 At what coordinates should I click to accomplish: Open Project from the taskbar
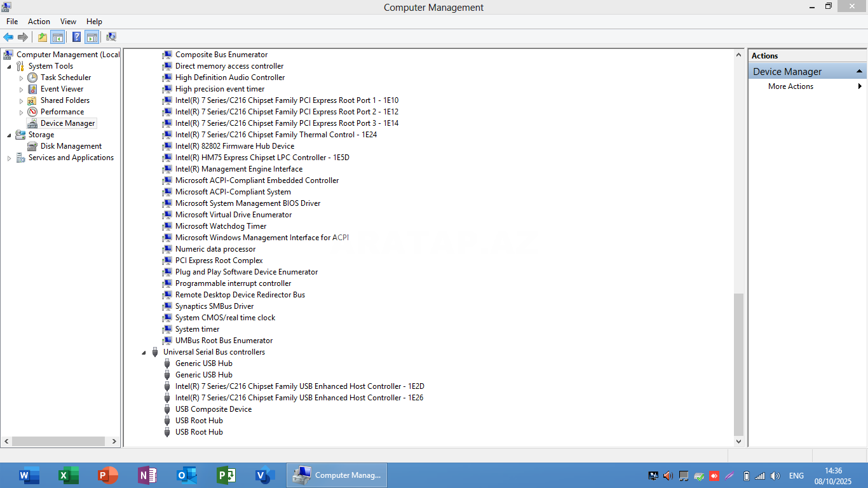point(226,475)
